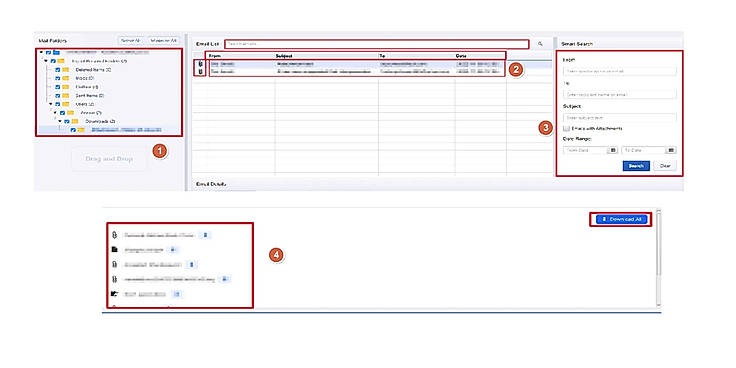Collapse the Users folder node
This screenshot has height=368, width=736.
[51, 104]
